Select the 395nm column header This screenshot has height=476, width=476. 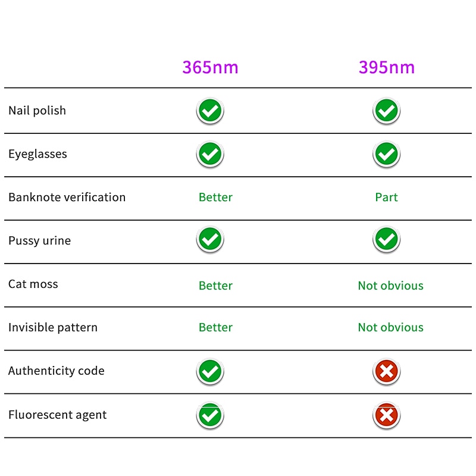click(x=386, y=67)
